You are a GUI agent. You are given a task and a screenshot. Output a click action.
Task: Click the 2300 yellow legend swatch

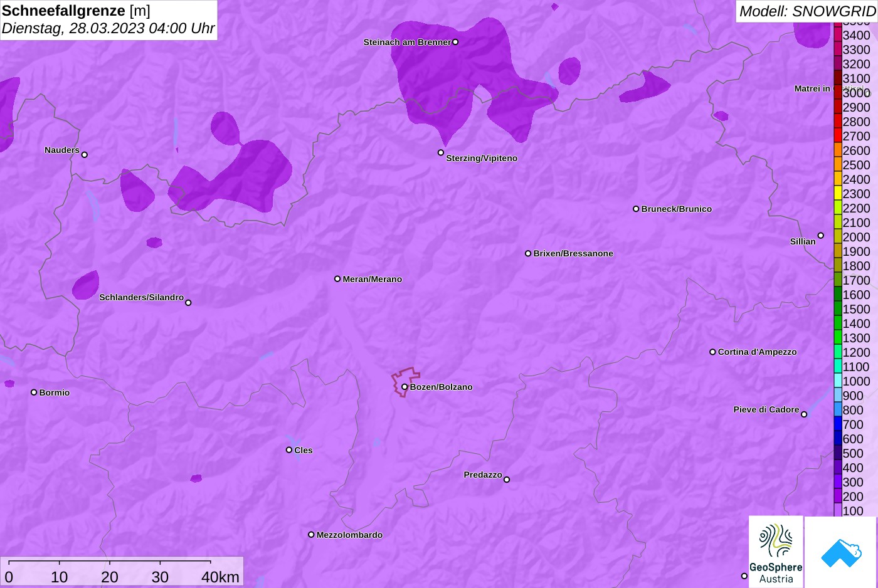pyautogui.click(x=838, y=194)
